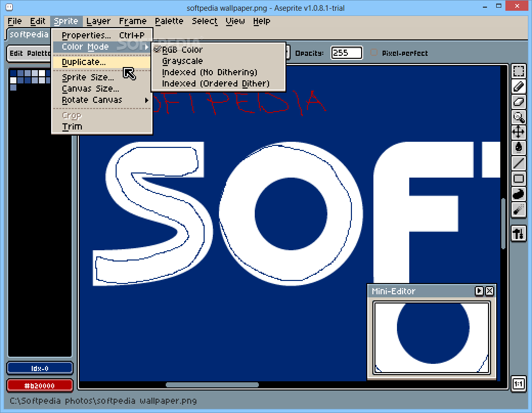Open the View menu
Image resolution: width=532 pixels, height=413 pixels.
tap(235, 21)
